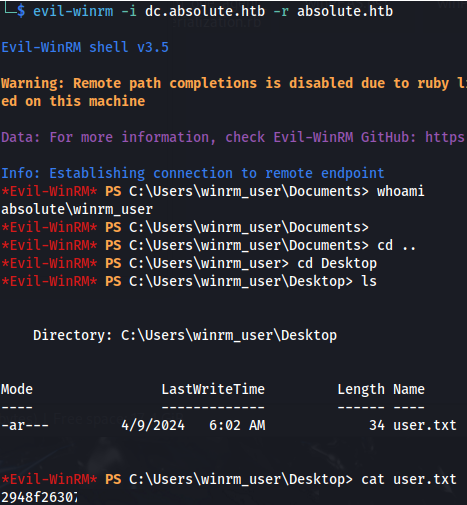Click the 'cd Desktop' command
This screenshot has height=505, width=467.
[x=337, y=263]
